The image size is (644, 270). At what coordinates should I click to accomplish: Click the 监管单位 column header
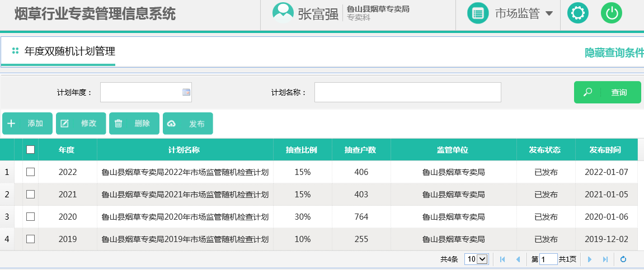point(453,150)
